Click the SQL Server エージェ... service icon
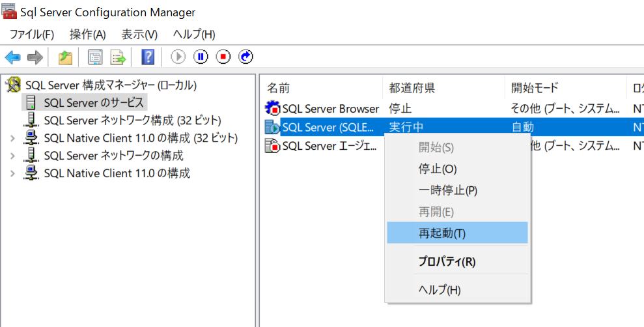This screenshot has width=644, height=327. coord(273,145)
